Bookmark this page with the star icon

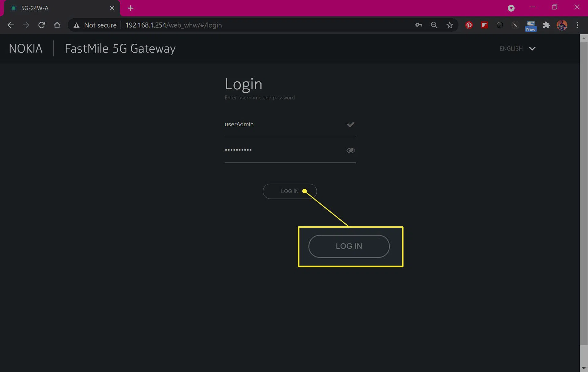(449, 25)
